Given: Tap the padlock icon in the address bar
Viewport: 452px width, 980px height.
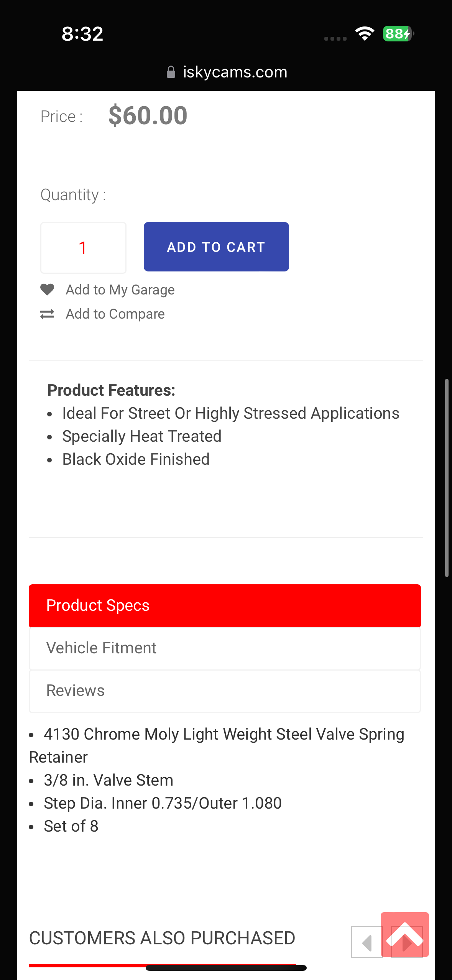Looking at the screenshot, I should (x=171, y=72).
